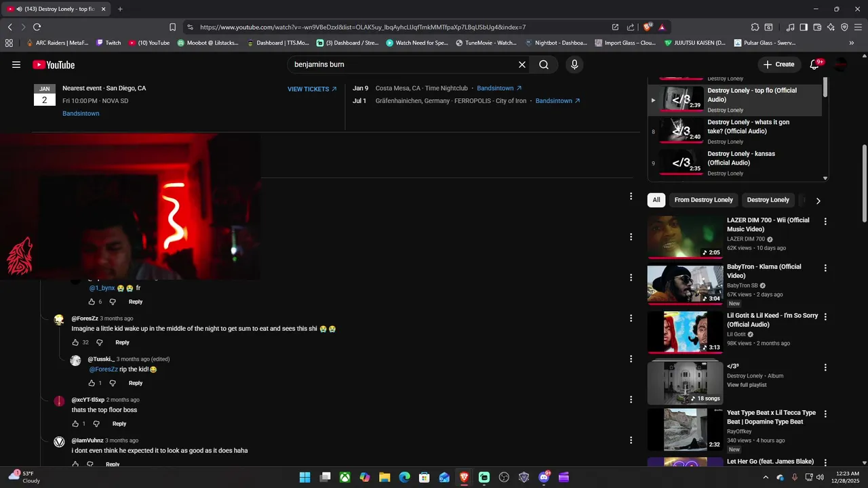The width and height of the screenshot is (868, 488).
Task: Dislike the '@1_bynx fr' reply
Action: coord(113,302)
